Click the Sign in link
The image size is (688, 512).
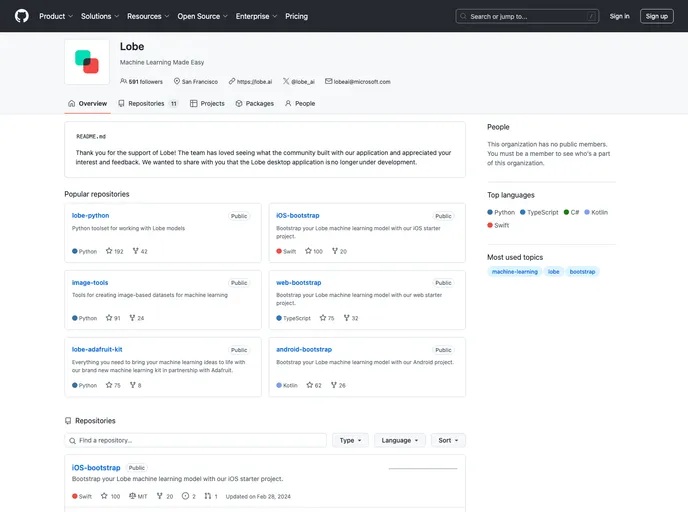tap(619, 16)
